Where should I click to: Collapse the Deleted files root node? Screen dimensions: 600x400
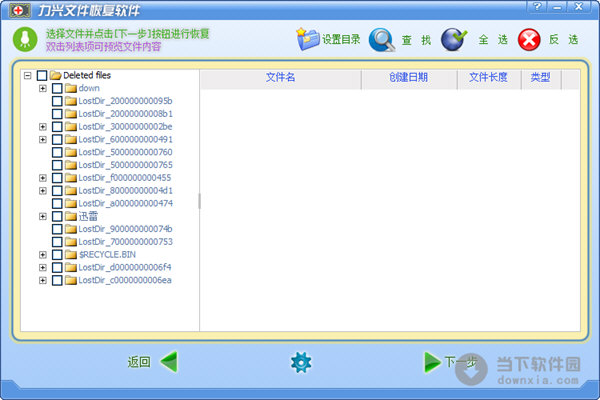[x=28, y=75]
